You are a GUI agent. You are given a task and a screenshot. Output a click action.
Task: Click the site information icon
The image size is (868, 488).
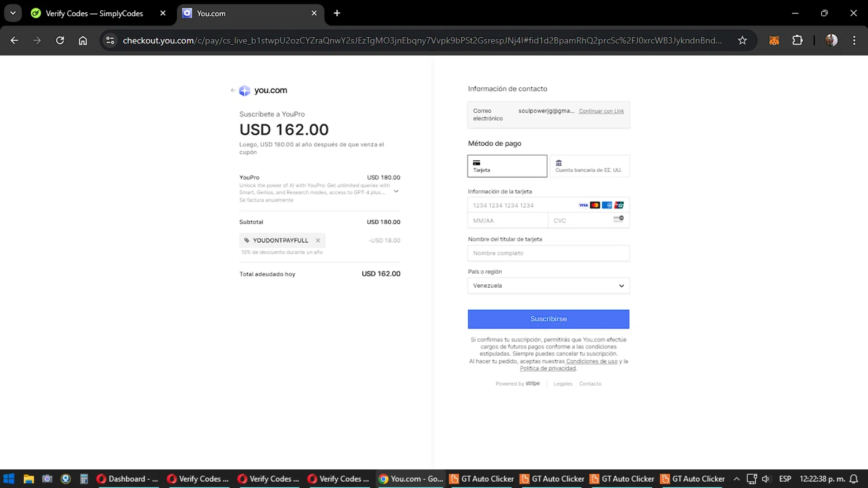tap(111, 41)
